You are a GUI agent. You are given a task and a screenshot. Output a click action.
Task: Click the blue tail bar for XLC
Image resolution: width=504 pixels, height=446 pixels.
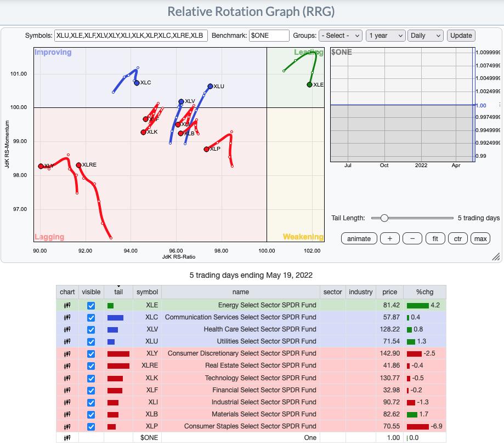click(x=115, y=318)
